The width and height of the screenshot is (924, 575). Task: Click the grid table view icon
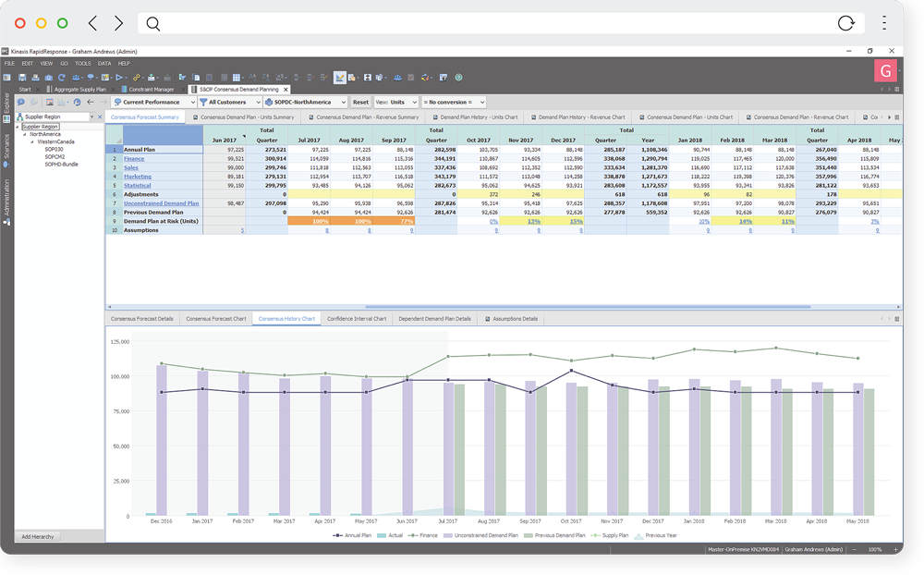(x=237, y=78)
